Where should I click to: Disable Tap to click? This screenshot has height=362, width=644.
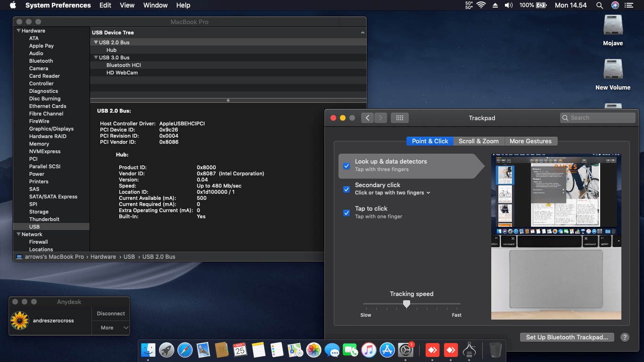(x=347, y=213)
